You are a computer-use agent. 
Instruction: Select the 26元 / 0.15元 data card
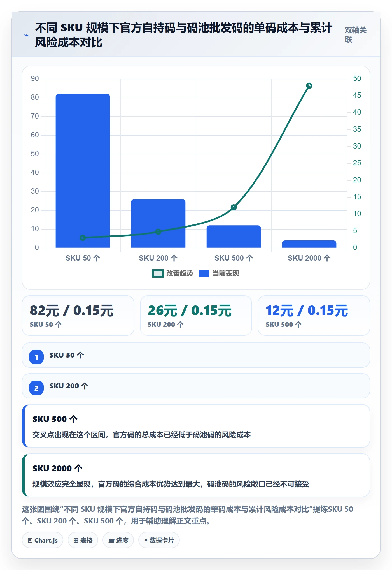[196, 316]
